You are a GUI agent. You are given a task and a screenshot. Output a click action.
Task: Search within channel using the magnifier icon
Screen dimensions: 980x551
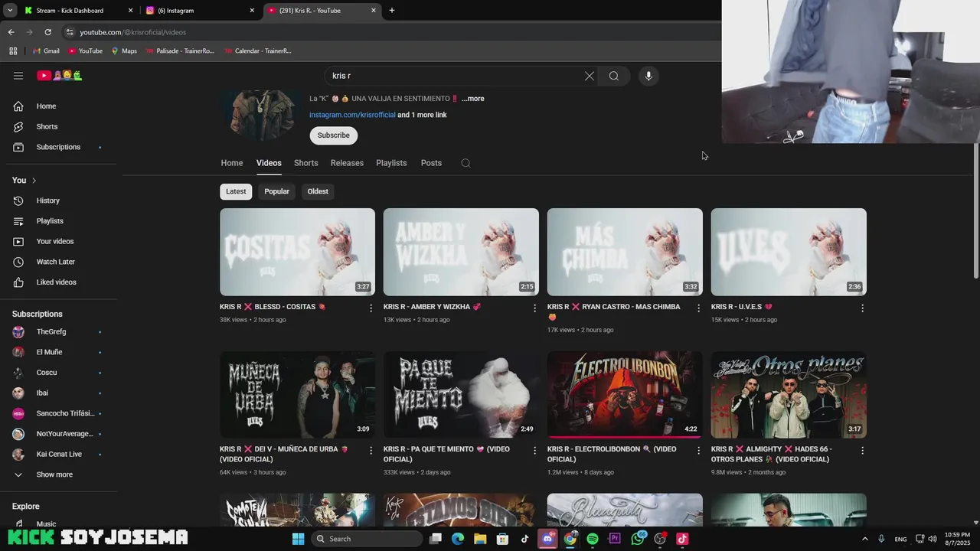(x=465, y=163)
